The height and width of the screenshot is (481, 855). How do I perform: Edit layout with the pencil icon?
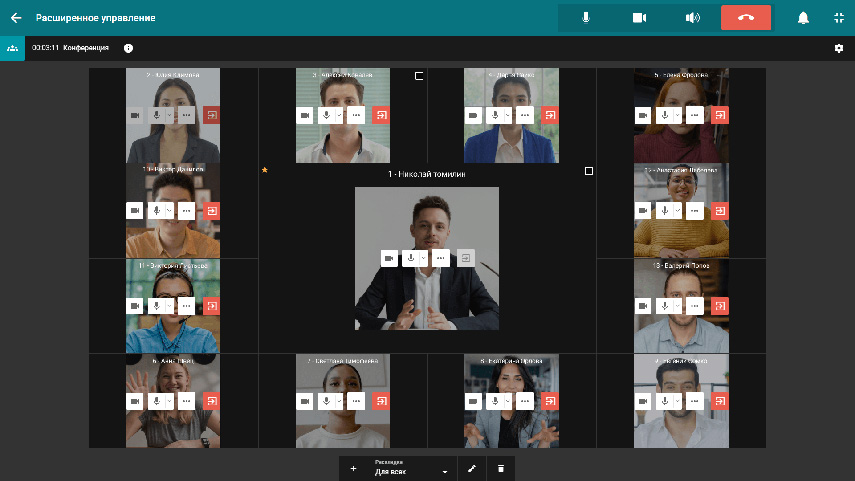click(x=472, y=468)
